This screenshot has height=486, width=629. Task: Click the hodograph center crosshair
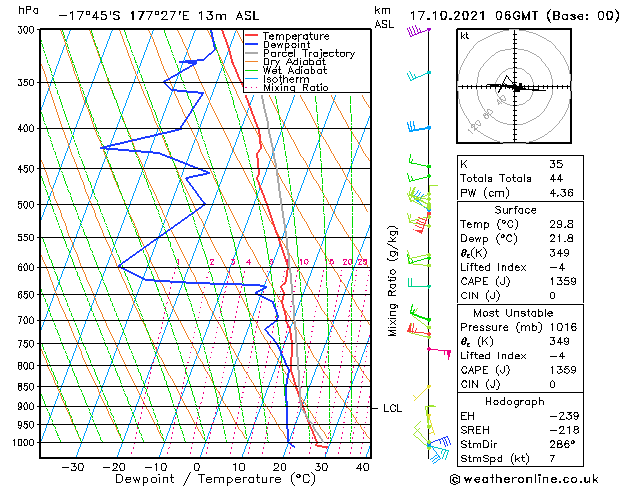click(515, 86)
